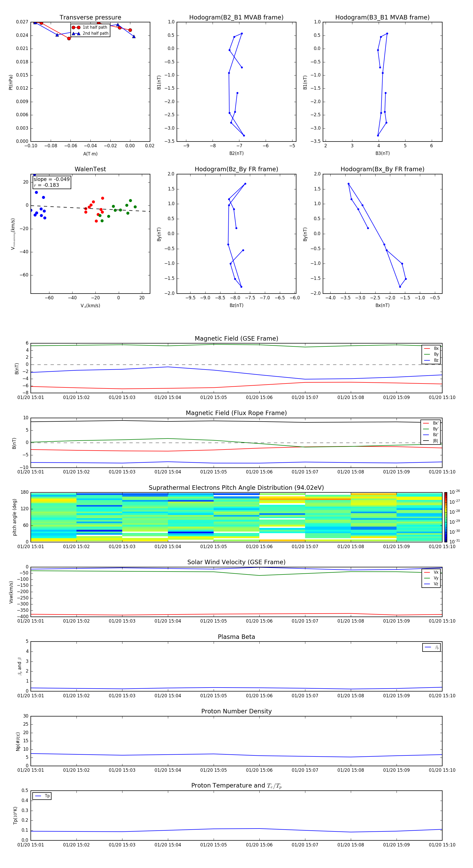Click '01/20 15:07' tick under pitch angle plot
This screenshot has height=868, width=473.
[305, 547]
